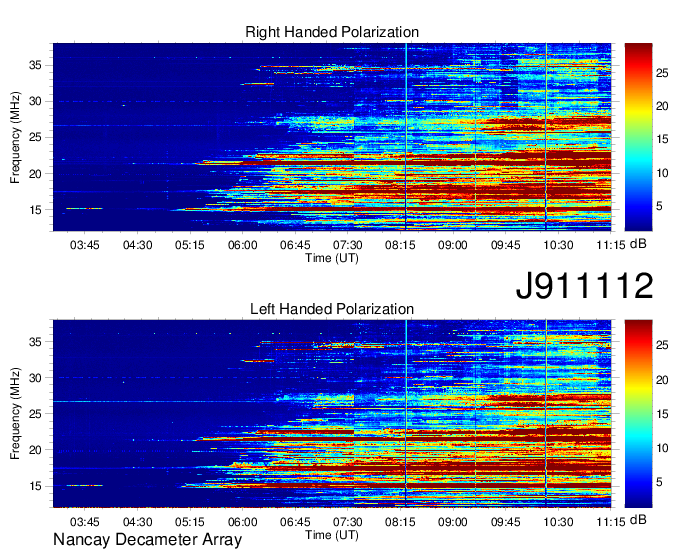Click Time (UT) label under Right Handed plot
Screen dimensions: 680x552
(332, 258)
